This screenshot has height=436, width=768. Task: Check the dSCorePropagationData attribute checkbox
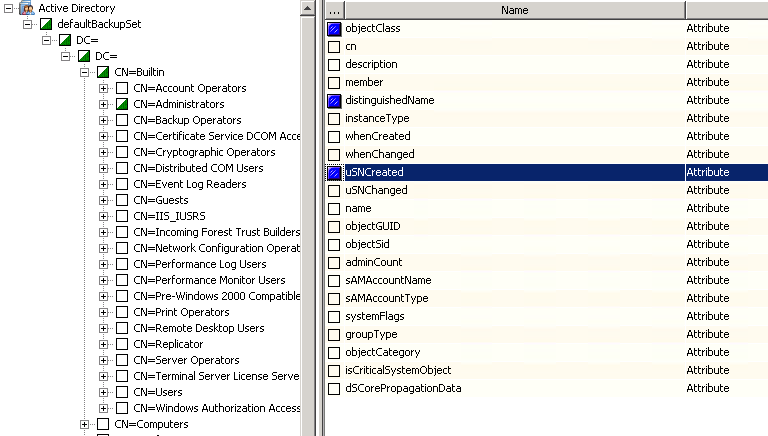coord(334,389)
